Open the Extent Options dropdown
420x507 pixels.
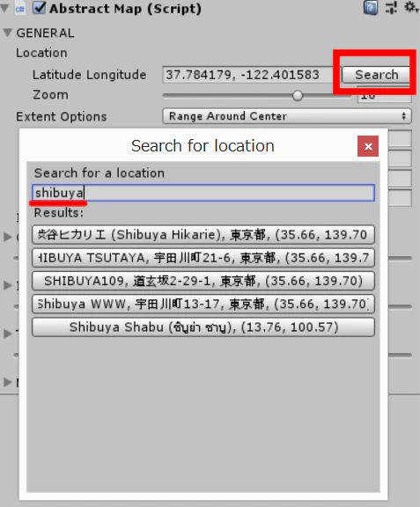pyautogui.click(x=287, y=116)
